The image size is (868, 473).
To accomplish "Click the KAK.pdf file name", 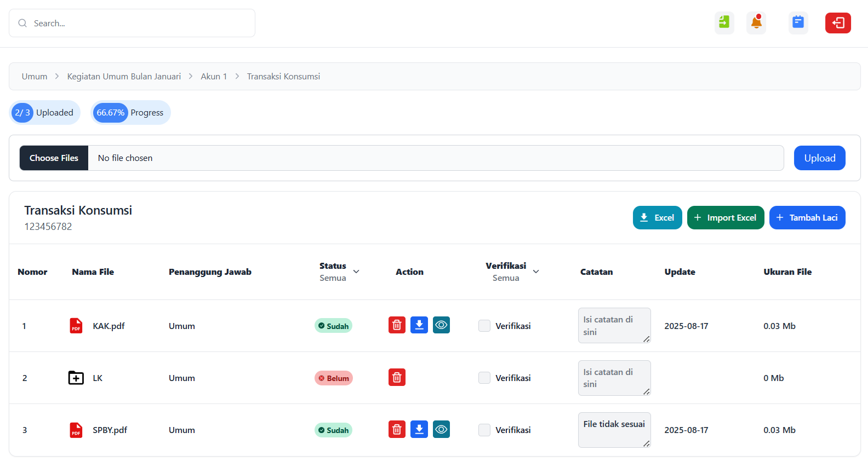I will [108, 326].
